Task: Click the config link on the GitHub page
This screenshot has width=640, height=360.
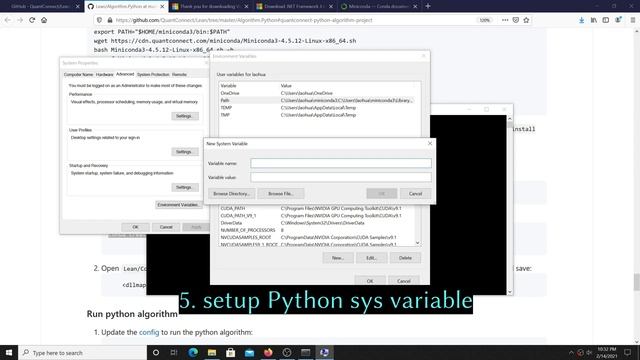Action: tap(149, 332)
